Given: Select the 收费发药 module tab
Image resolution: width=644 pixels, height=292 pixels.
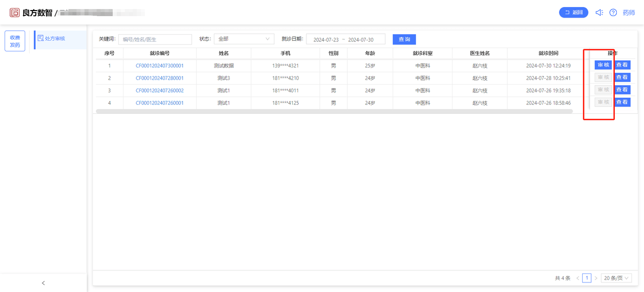Looking at the screenshot, I should coord(15,41).
